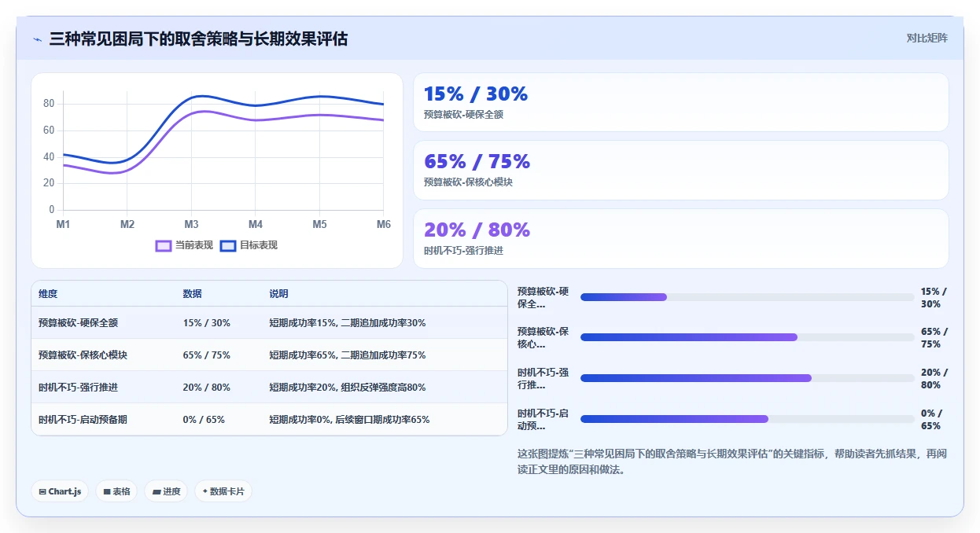Screen dimensions: 980x533
Task: Click description 短期成功率0%, 后续窗口期成功率65%
Action: click(350, 420)
